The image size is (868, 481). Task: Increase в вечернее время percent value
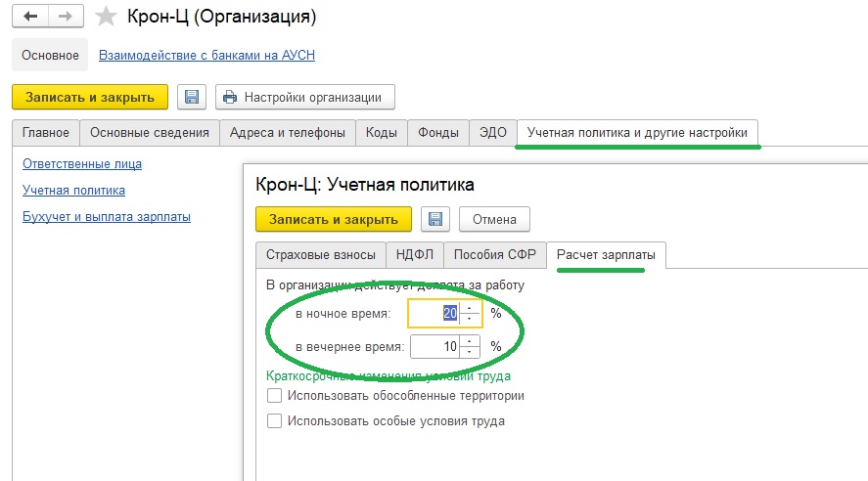pos(470,341)
